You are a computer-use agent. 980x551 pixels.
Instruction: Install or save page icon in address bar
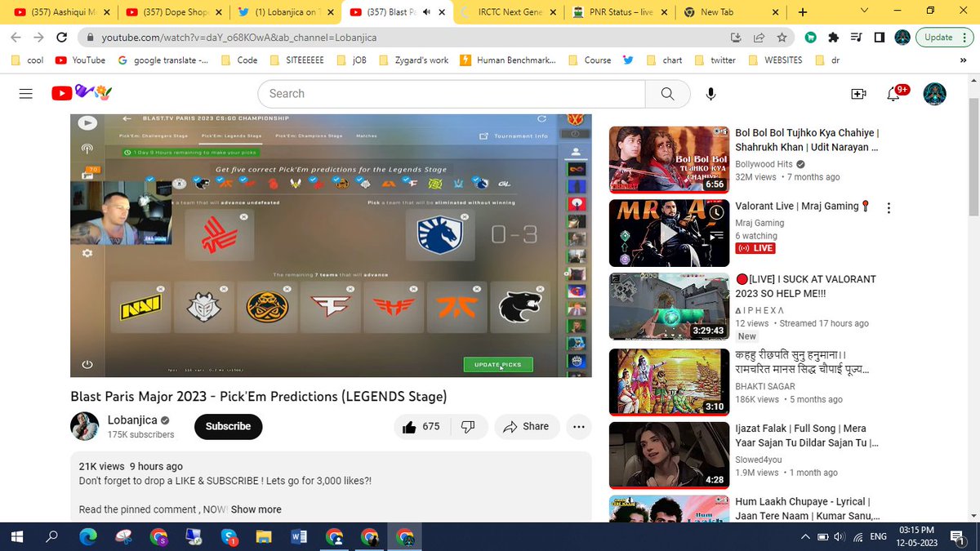[x=736, y=38]
